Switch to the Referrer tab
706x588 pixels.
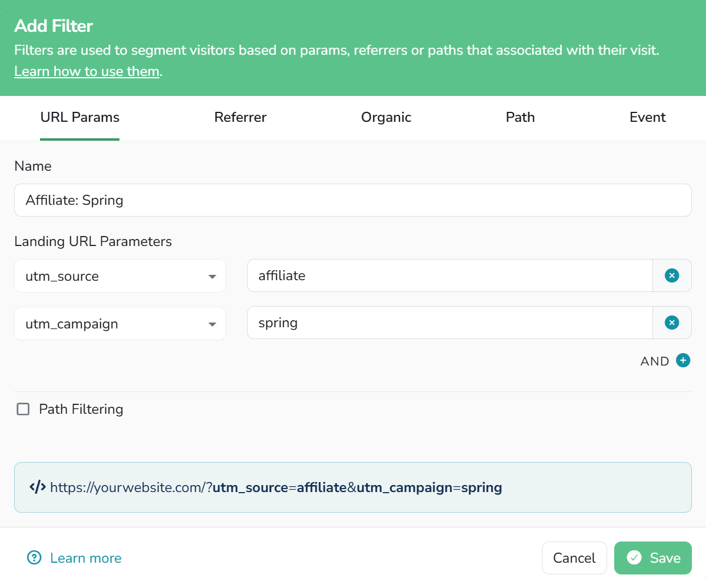pyautogui.click(x=240, y=117)
